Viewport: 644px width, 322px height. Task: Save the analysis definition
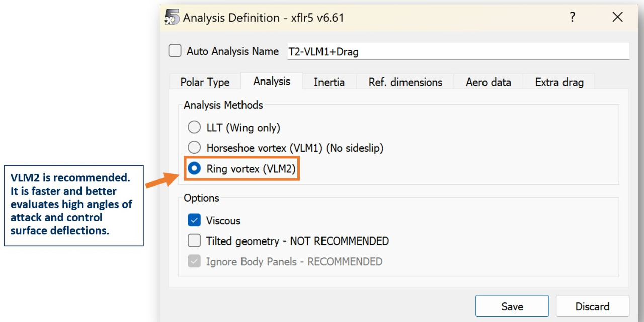tap(512, 306)
